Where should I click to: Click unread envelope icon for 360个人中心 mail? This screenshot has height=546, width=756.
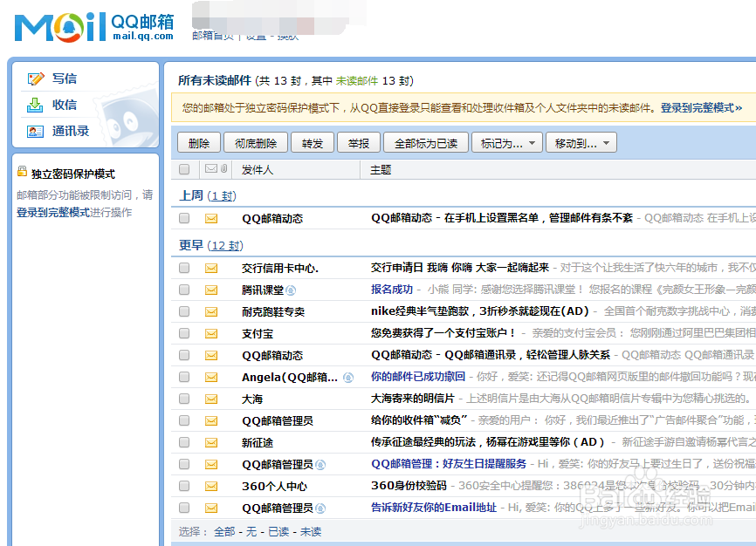point(211,486)
